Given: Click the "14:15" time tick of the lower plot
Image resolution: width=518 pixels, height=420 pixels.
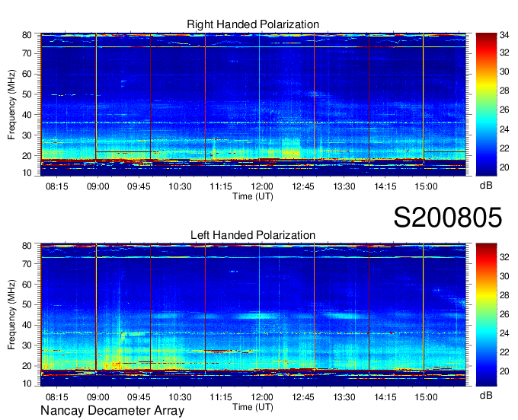Looking at the screenshot, I should (385, 397).
